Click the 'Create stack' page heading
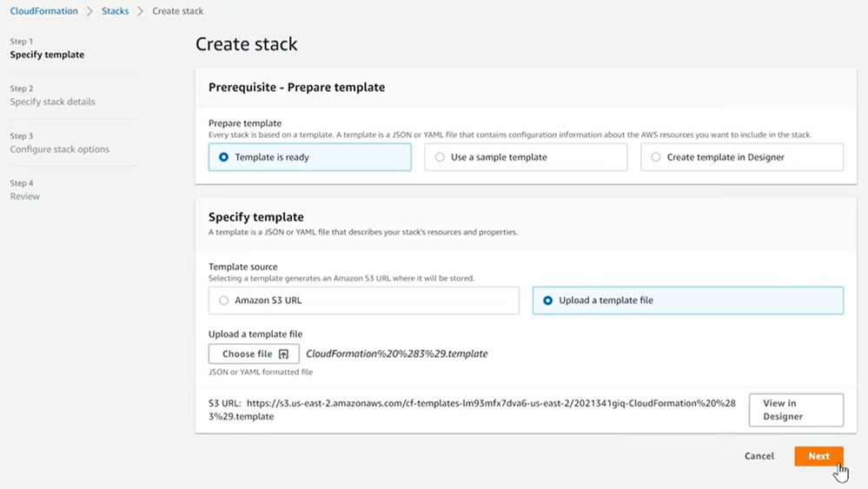868x489 pixels. pos(247,44)
